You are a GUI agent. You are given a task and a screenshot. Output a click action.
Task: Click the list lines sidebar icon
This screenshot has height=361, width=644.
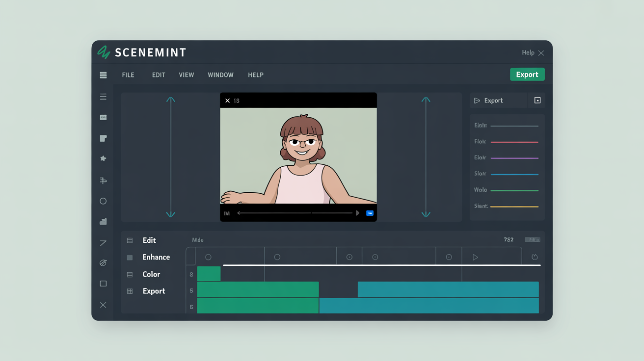coord(103,97)
